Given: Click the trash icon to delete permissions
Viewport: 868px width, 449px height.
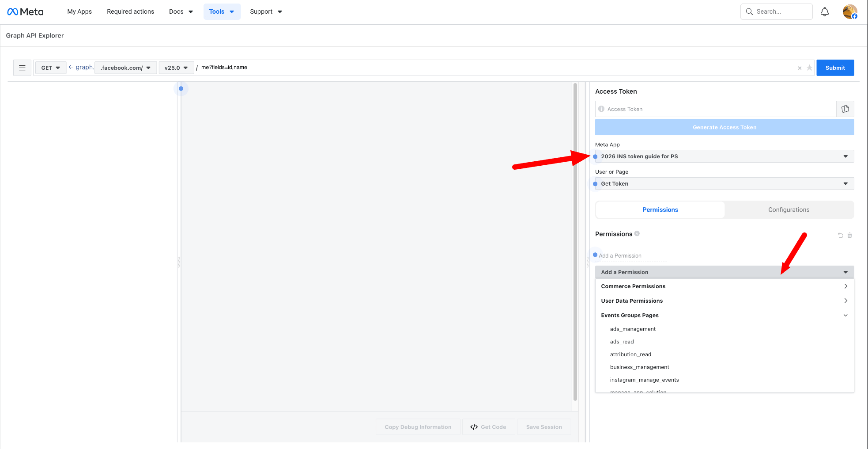Looking at the screenshot, I should (849, 235).
